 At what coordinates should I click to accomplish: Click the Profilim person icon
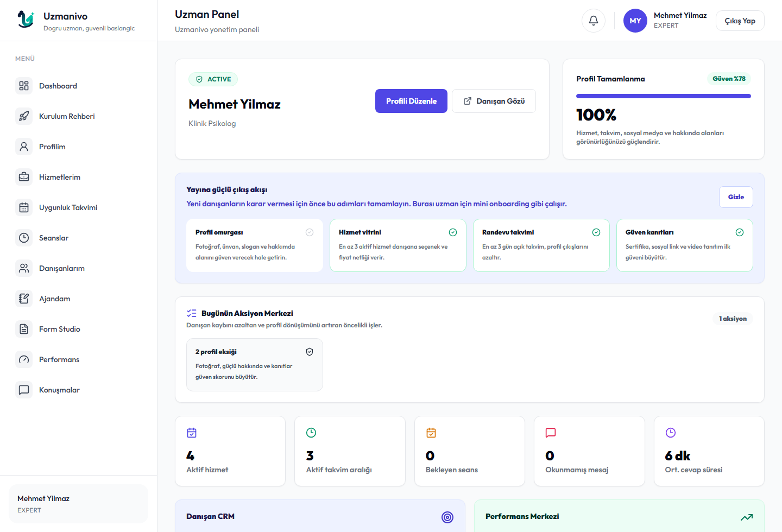point(24,147)
